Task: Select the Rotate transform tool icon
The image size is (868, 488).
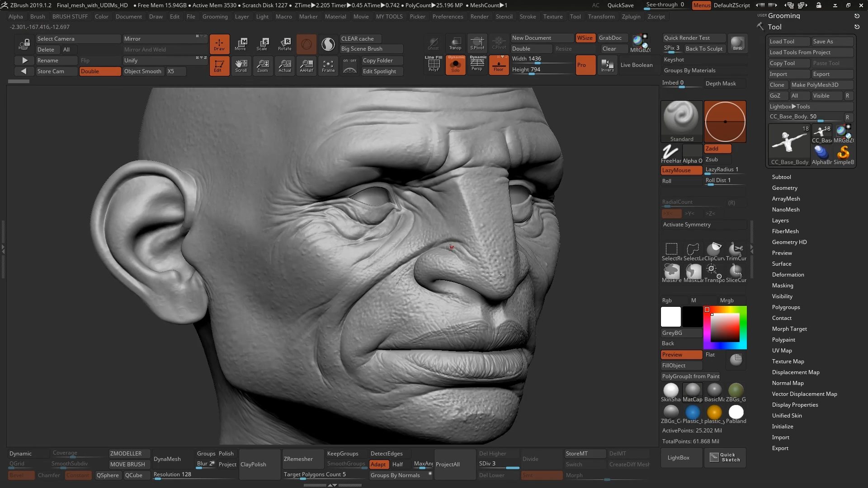Action: coord(284,44)
